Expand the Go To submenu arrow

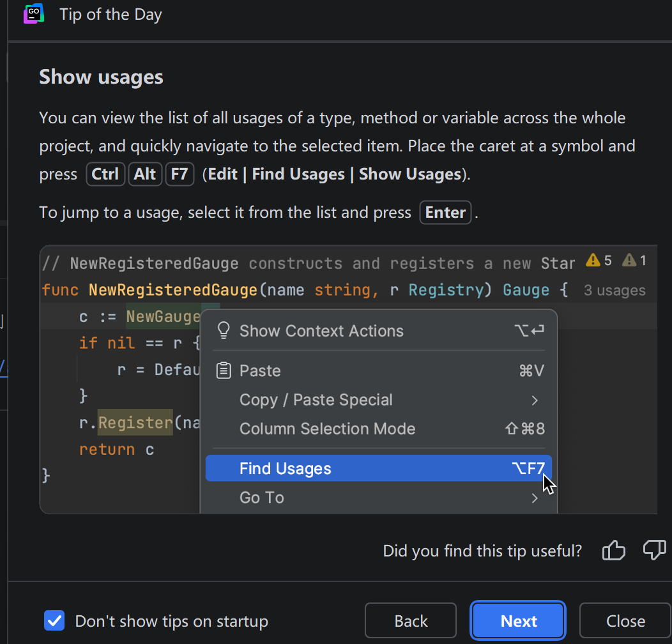[535, 498]
